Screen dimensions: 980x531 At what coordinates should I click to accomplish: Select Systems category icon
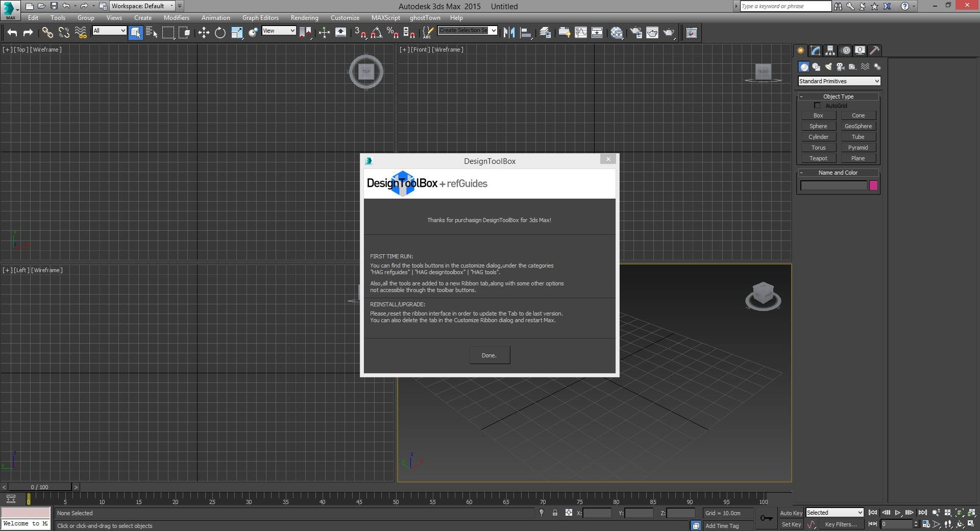[x=877, y=67]
